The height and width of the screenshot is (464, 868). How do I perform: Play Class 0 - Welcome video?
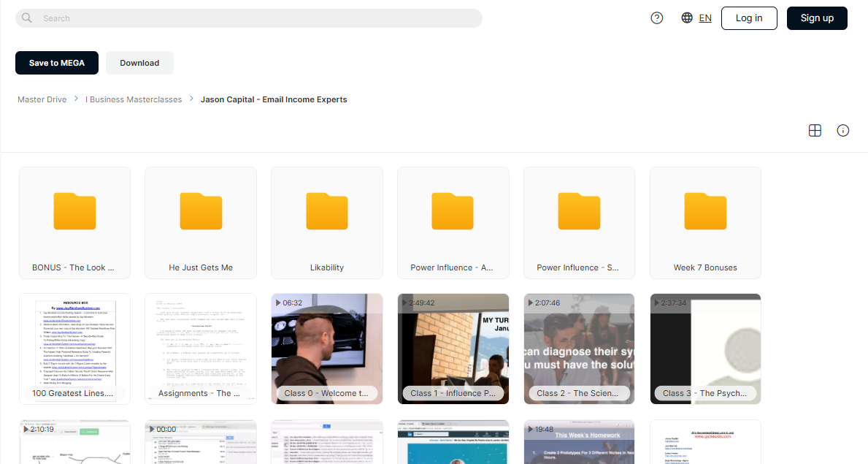click(327, 349)
